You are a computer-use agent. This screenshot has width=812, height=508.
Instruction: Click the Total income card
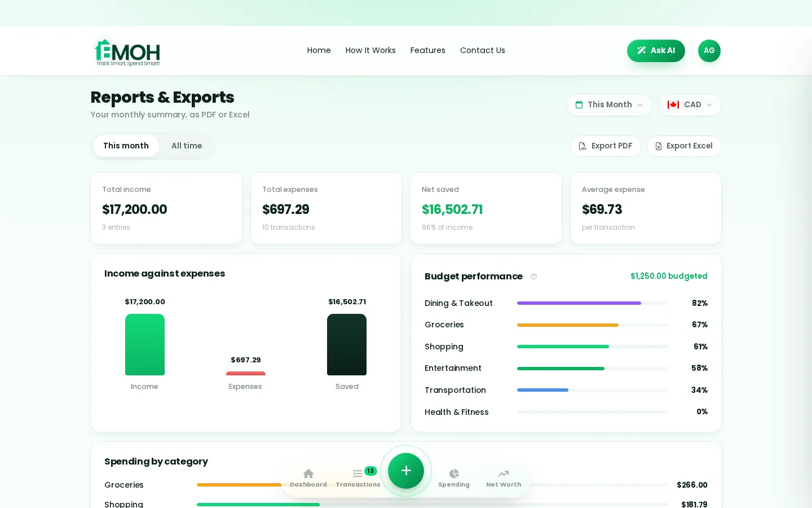tap(166, 208)
